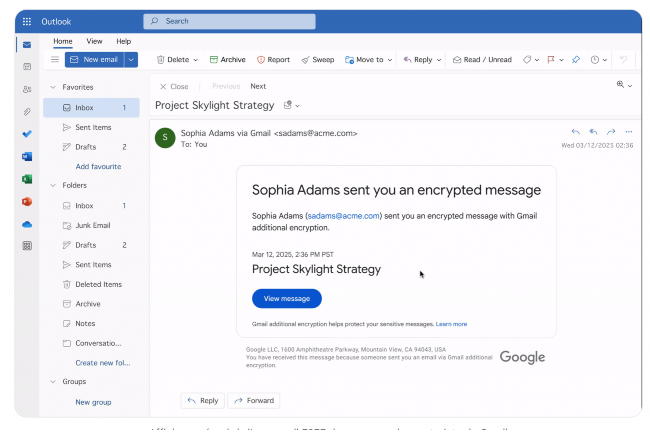Click the Categorize tag icon
This screenshot has width=650, height=433.
coord(527,60)
